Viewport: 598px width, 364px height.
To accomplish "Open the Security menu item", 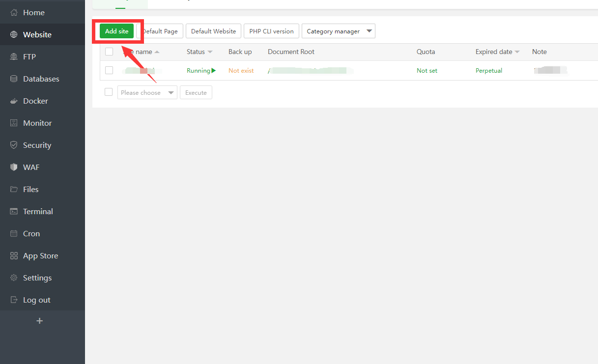I will click(37, 145).
